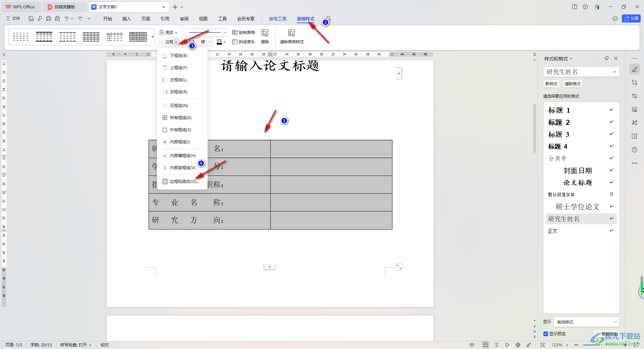Open the File menu button

[x=13, y=18]
